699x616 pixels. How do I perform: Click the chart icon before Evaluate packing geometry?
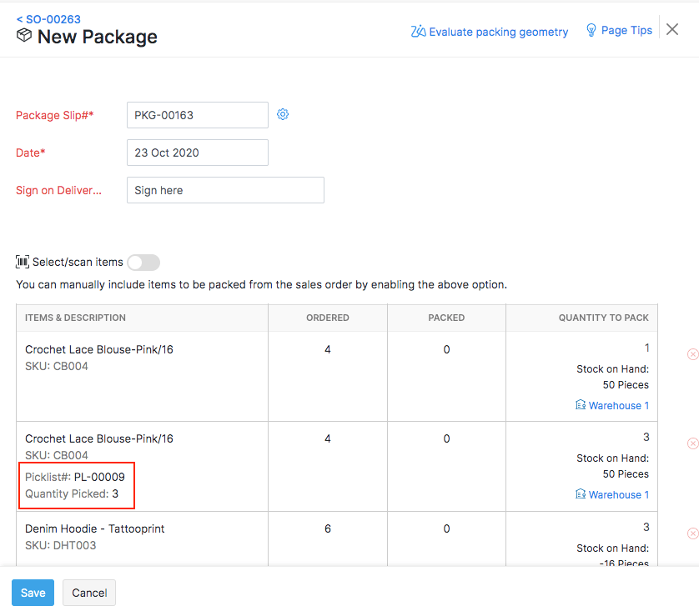click(x=418, y=31)
